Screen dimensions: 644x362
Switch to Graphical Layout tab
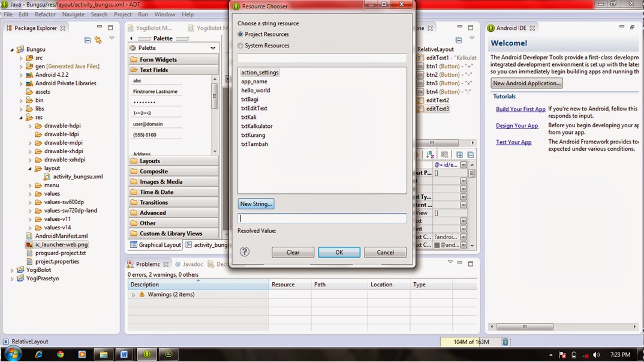click(156, 245)
